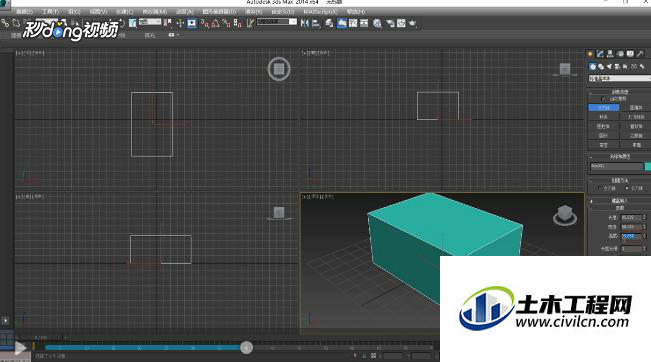This screenshot has height=362, width=651.
Task: Click the object color swatch
Action: pos(648,166)
